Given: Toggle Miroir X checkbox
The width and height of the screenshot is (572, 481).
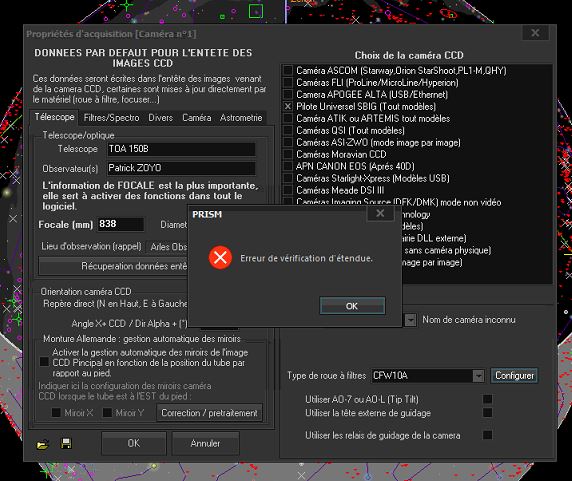Looking at the screenshot, I should (x=56, y=412).
